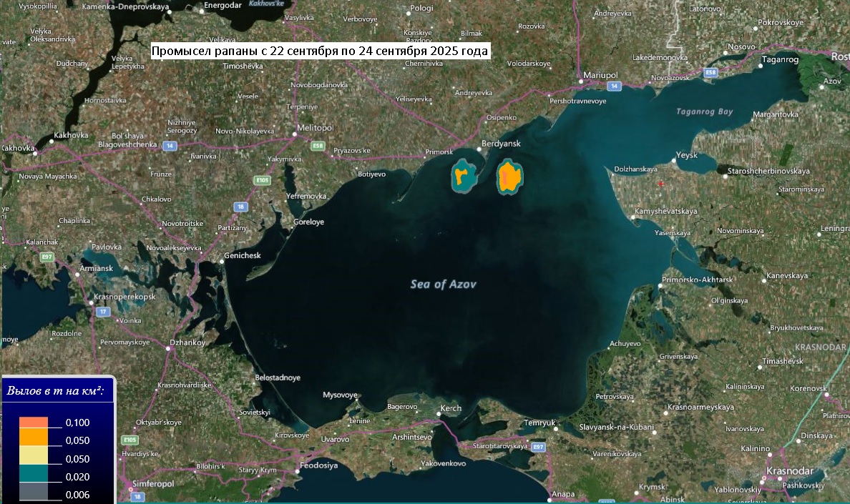Select the route 17 shield near Krasnoperekopsk
The image size is (850, 504).
[x=104, y=312]
